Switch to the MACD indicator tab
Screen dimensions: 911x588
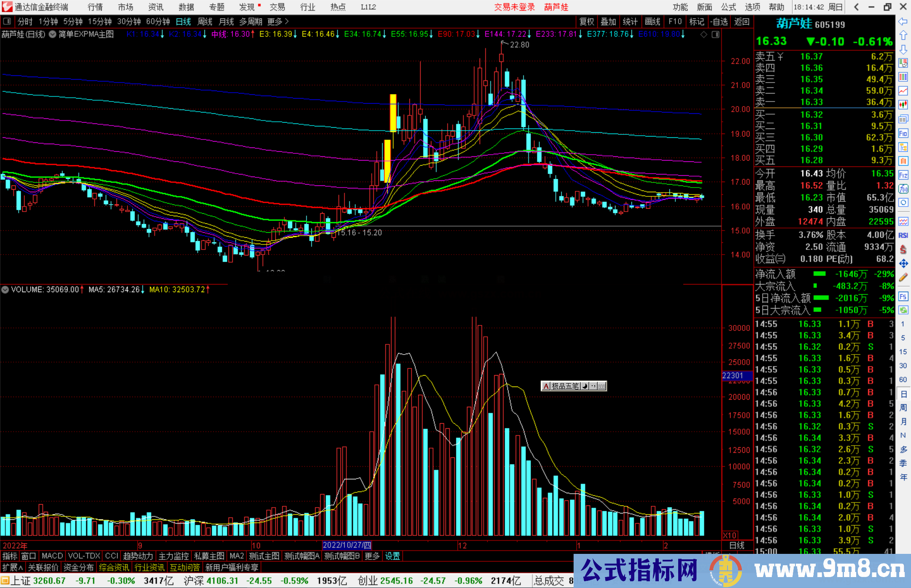52,556
